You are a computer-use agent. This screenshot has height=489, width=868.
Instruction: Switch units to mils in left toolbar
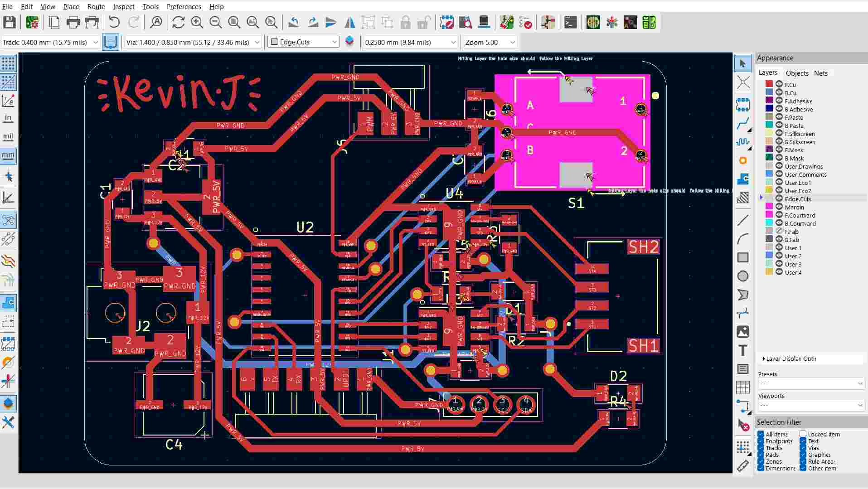coord(8,137)
